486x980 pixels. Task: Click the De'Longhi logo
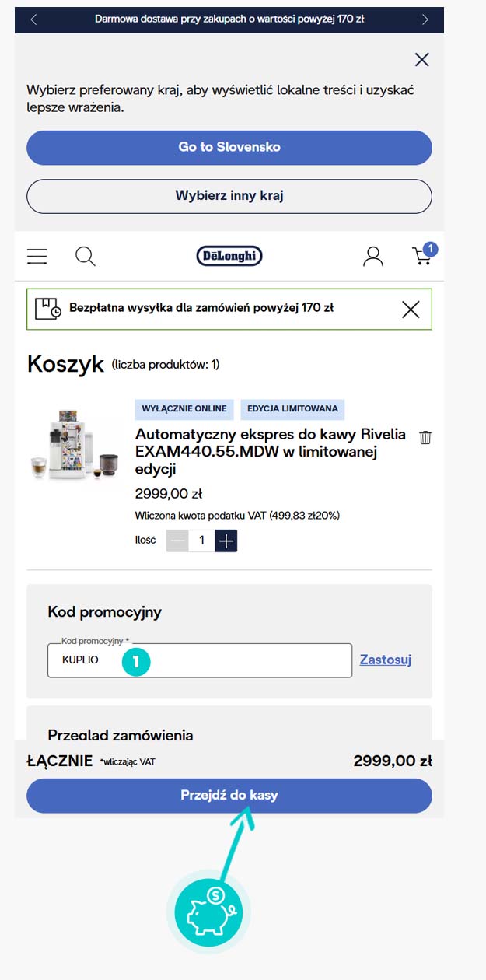(229, 256)
